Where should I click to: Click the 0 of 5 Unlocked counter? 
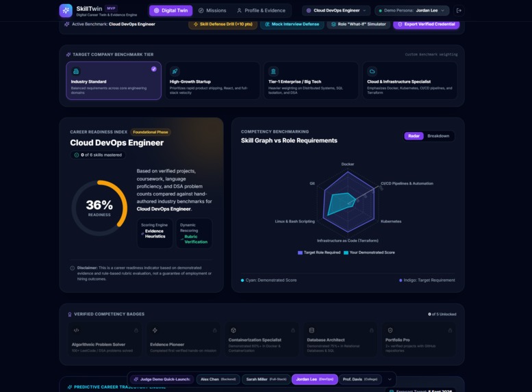[442, 314]
